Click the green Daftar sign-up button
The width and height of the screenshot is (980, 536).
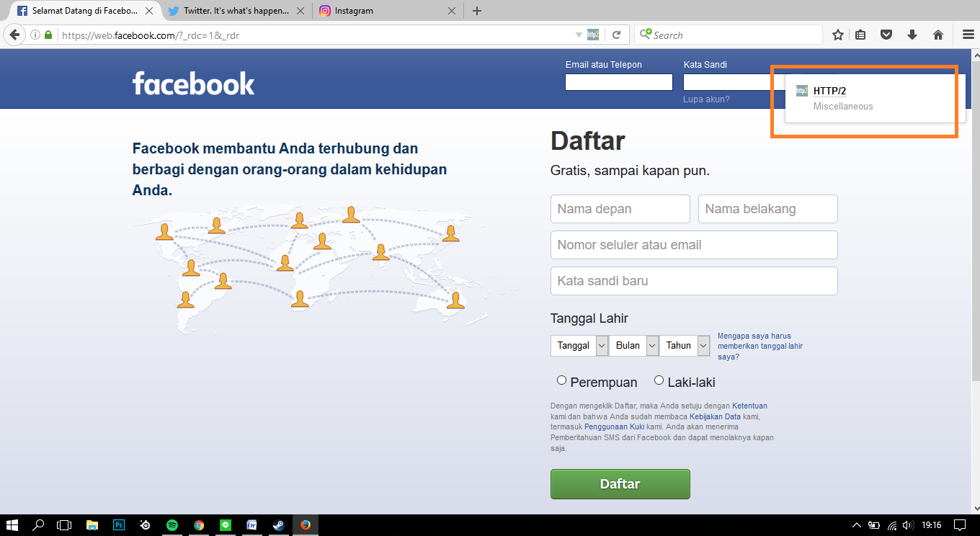click(x=620, y=484)
